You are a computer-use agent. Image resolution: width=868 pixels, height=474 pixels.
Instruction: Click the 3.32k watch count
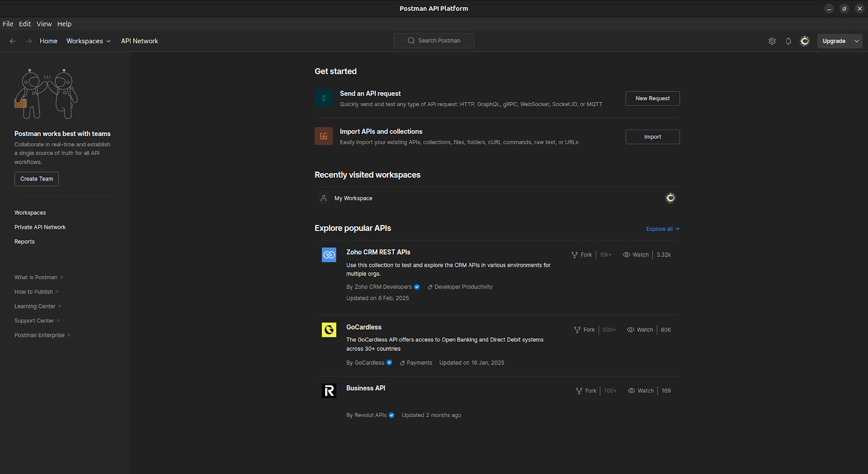663,255
